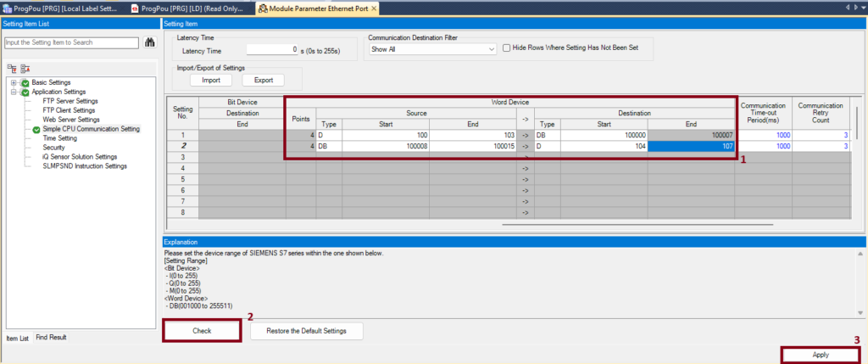The width and height of the screenshot is (868, 364).
Task: Switch to the Find Result tab
Action: coord(51,337)
